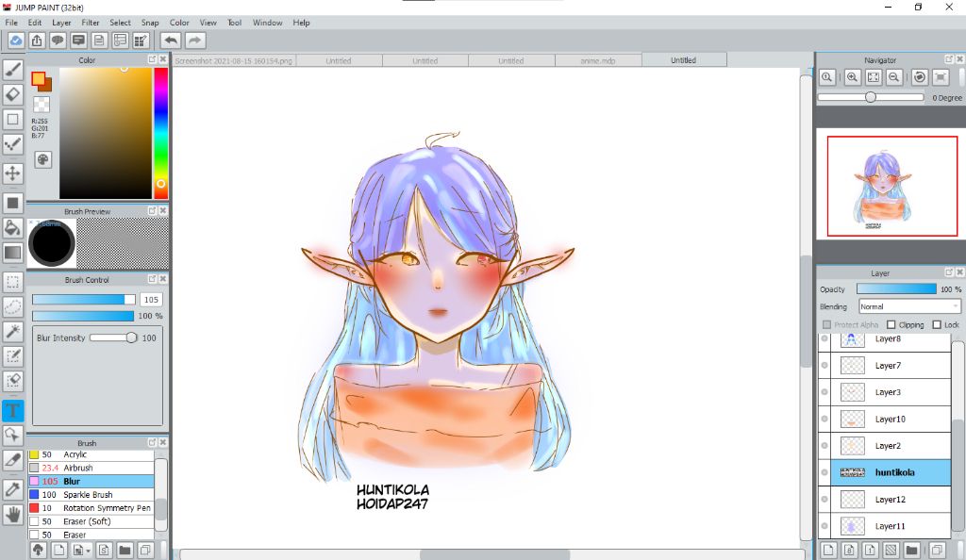The width and height of the screenshot is (966, 560).
Task: Add a new layer folder in Layer panel
Action: (912, 550)
